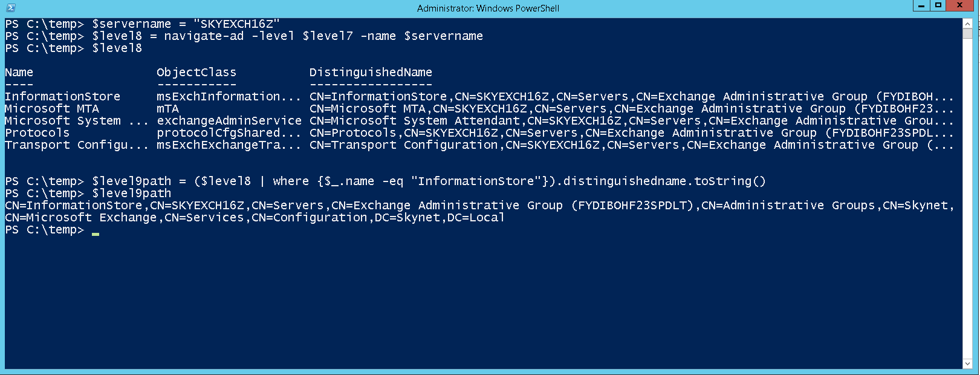Click the vertical scrollbar thumb
The width and height of the screenshot is (980, 375).
(x=967, y=33)
